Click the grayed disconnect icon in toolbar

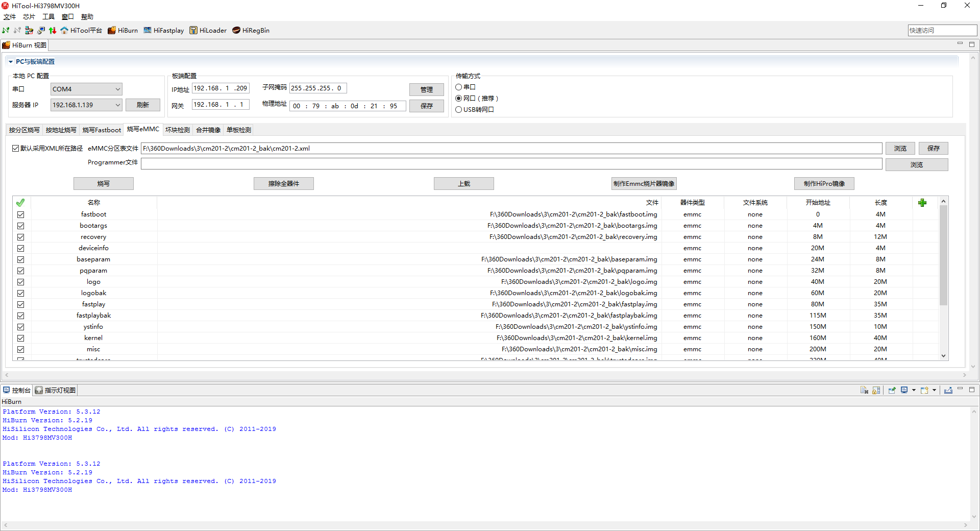point(17,31)
